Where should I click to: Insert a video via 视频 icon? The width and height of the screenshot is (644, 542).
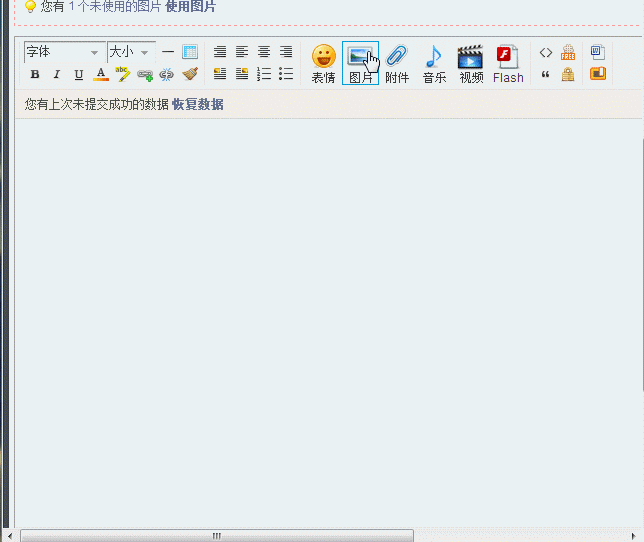pyautogui.click(x=471, y=63)
